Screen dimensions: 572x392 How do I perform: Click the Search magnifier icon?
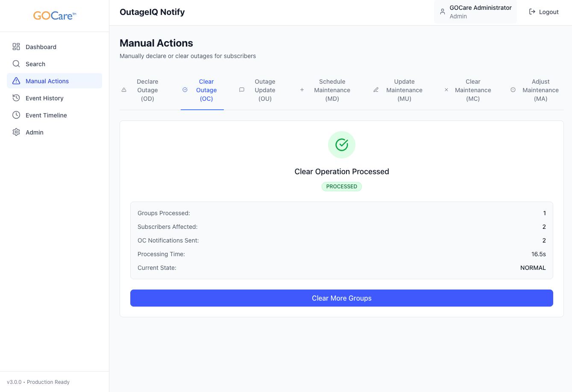point(16,64)
